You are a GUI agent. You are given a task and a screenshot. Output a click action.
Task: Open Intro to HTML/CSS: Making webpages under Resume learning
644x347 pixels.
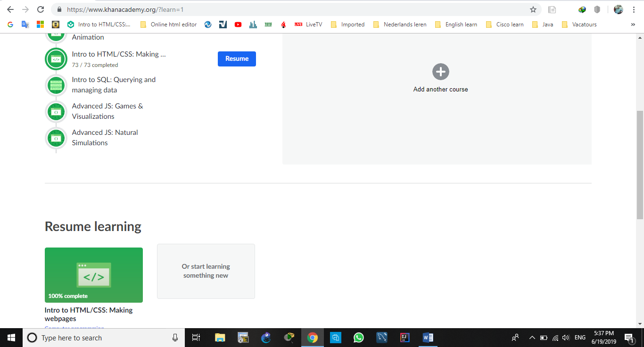coord(89,314)
